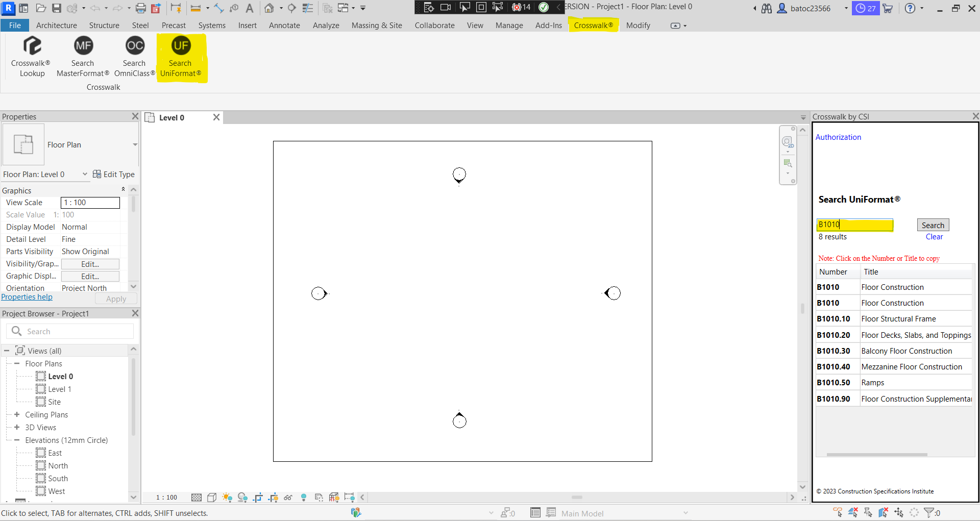Collapse the Elevations (12mm Circle) node
This screenshot has width=980, height=521.
pos(17,440)
